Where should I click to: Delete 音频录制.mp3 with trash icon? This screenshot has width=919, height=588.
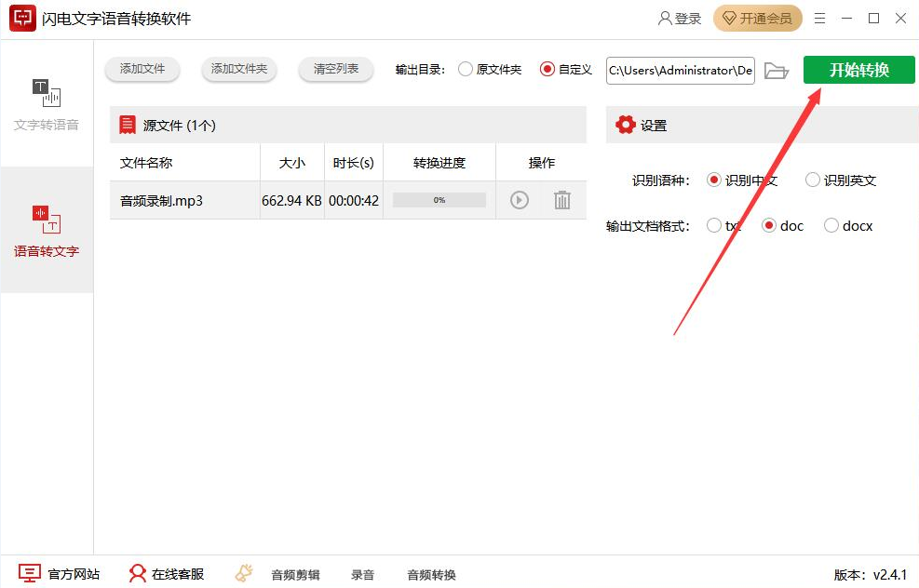coord(562,200)
